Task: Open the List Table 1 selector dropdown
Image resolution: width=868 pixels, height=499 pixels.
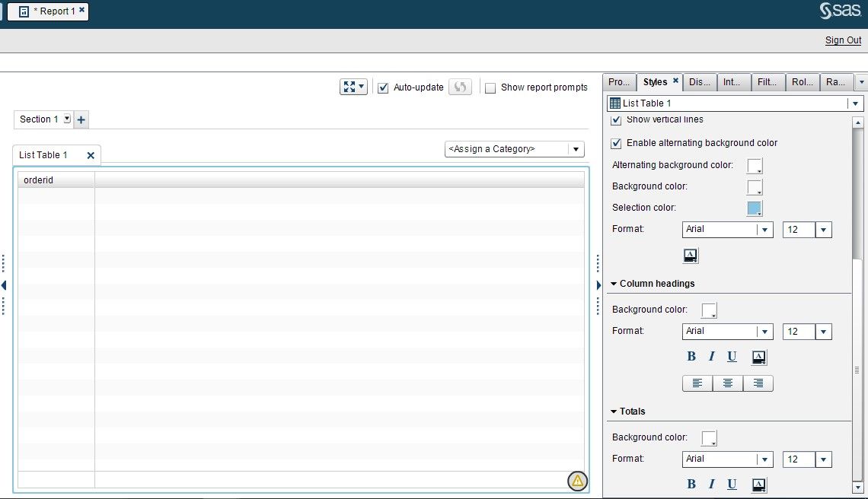Action: 854,103
